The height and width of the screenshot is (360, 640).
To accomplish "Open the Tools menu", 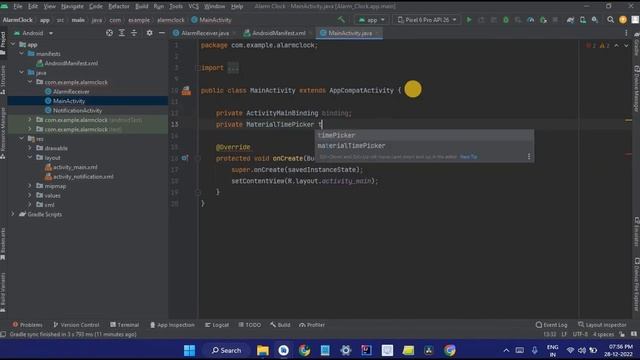I will (x=176, y=6).
